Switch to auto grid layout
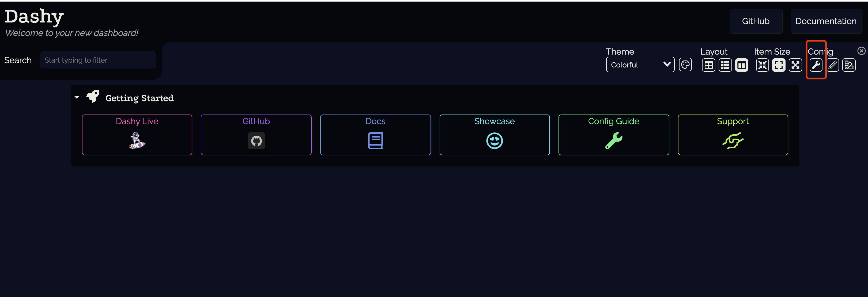The height and width of the screenshot is (297, 868). [x=708, y=65]
